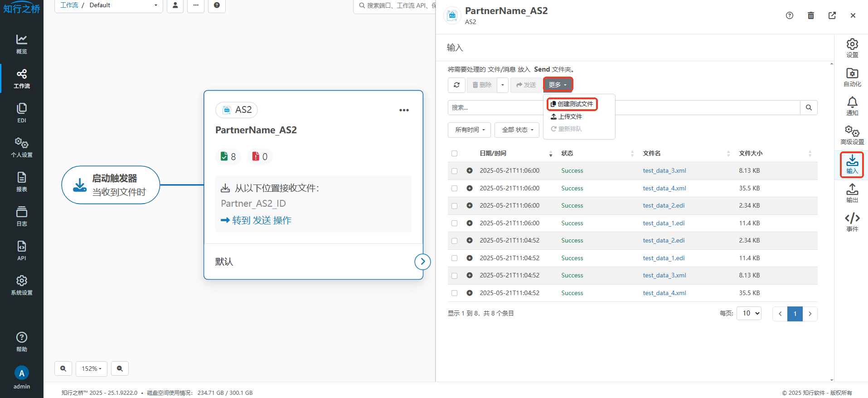Tick the checkbox for test_data_3.xml first row
The image size is (868, 398).
pos(454,171)
